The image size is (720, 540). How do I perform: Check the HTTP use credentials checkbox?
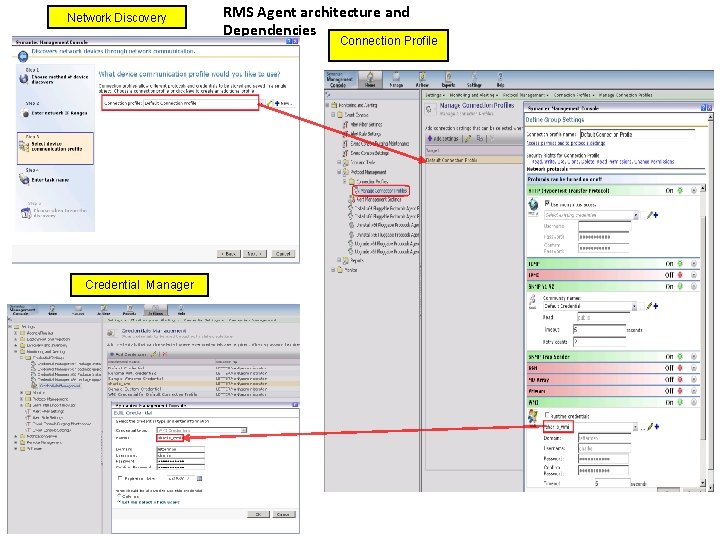[547, 203]
